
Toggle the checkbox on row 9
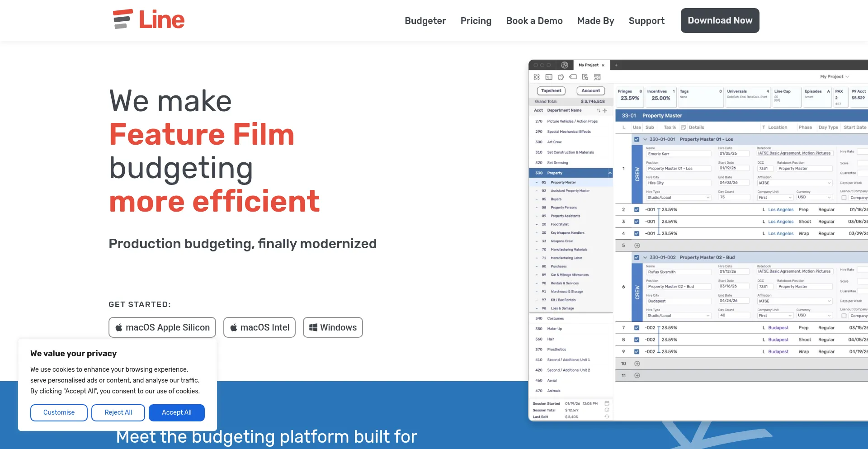637,352
